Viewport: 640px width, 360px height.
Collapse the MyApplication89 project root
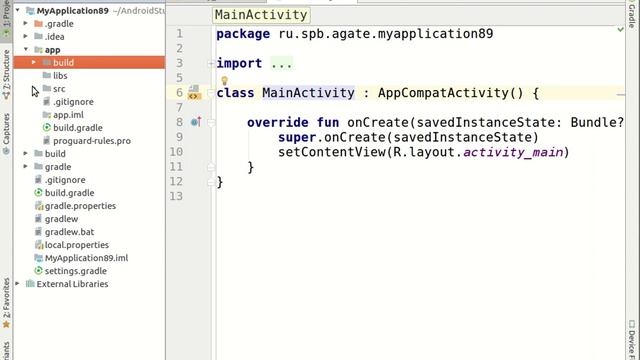pos(18,10)
